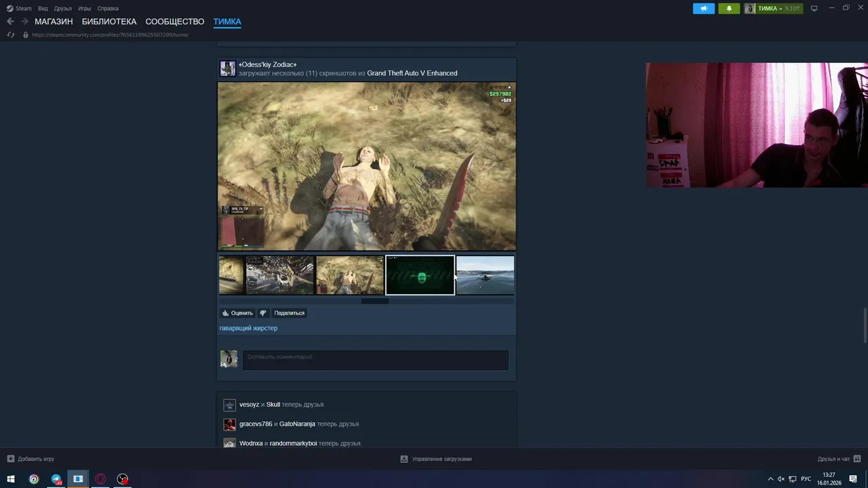
Task: Click the thumbs-down rating button
Action: point(263,313)
